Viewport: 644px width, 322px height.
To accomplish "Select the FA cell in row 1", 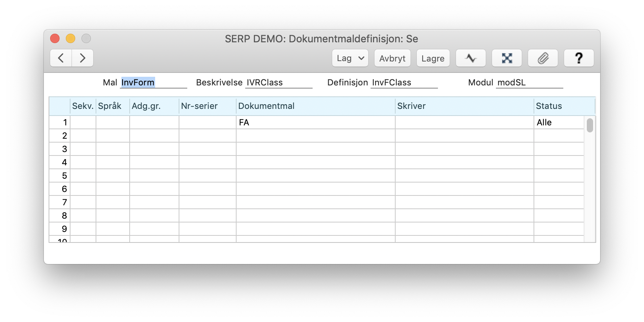I will (316, 122).
